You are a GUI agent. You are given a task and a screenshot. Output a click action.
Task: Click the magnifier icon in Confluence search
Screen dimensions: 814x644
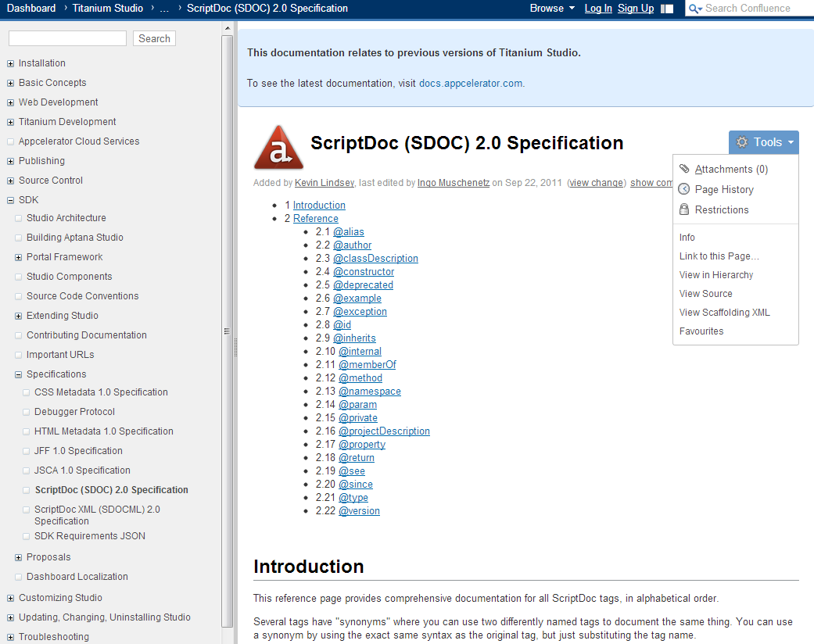[694, 9]
